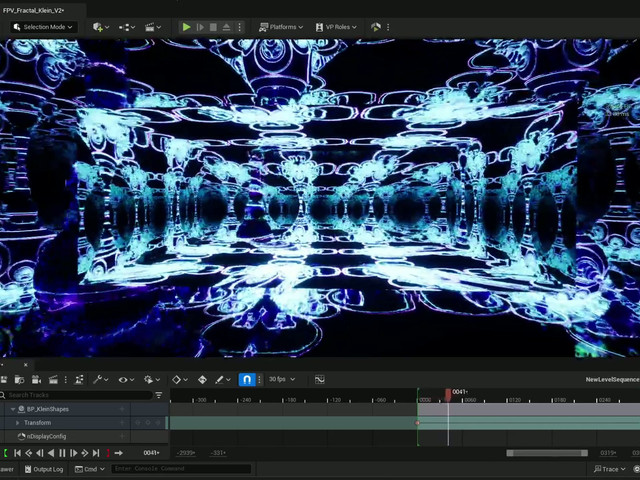Expand the Transform track
This screenshot has width=640, height=480.
click(x=17, y=423)
